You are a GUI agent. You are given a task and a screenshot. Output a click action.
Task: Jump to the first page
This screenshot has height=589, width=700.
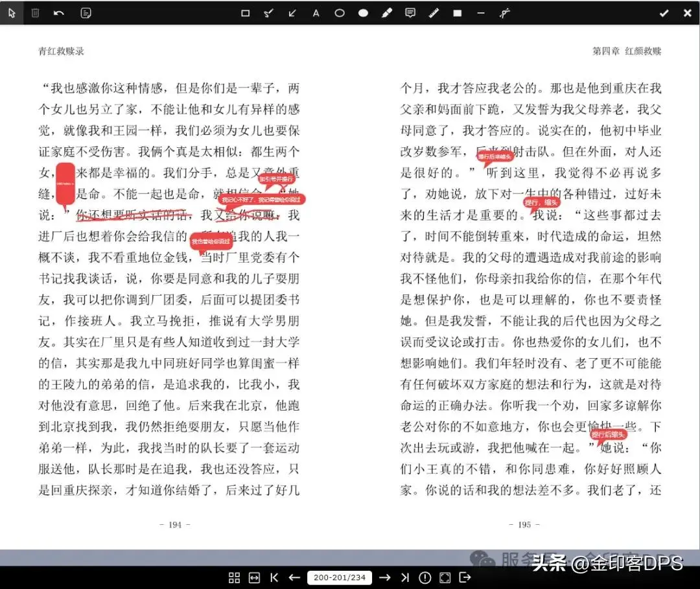[x=274, y=577]
